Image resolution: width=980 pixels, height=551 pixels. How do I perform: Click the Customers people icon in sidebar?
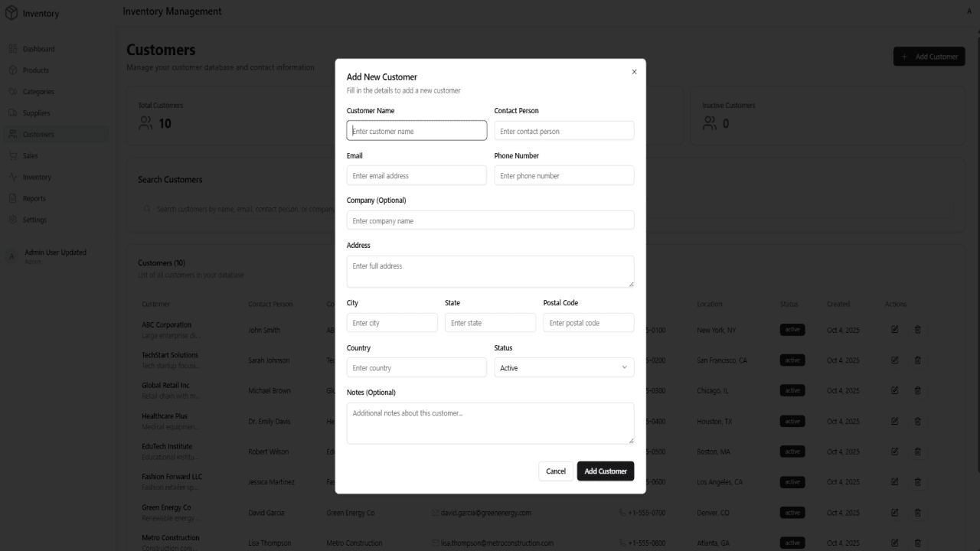coord(13,135)
